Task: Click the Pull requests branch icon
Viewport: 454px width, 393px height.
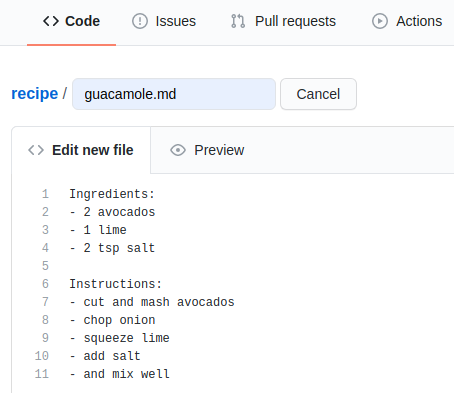Action: (x=238, y=21)
